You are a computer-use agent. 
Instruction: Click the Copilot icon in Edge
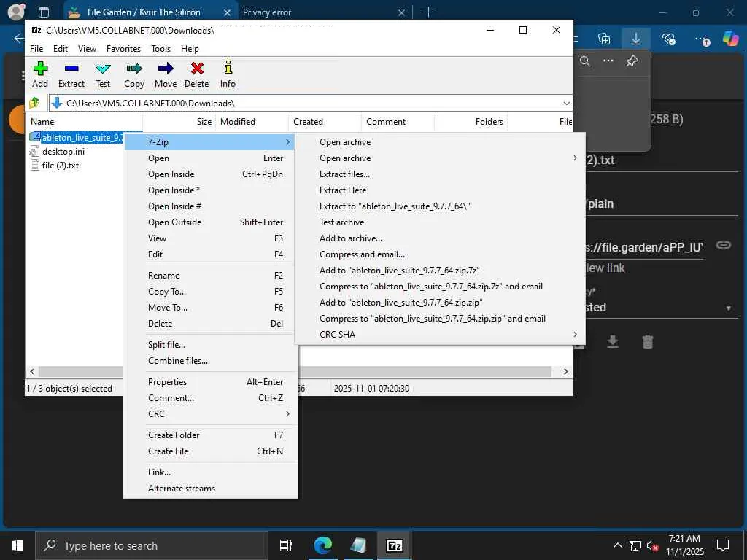(729, 39)
